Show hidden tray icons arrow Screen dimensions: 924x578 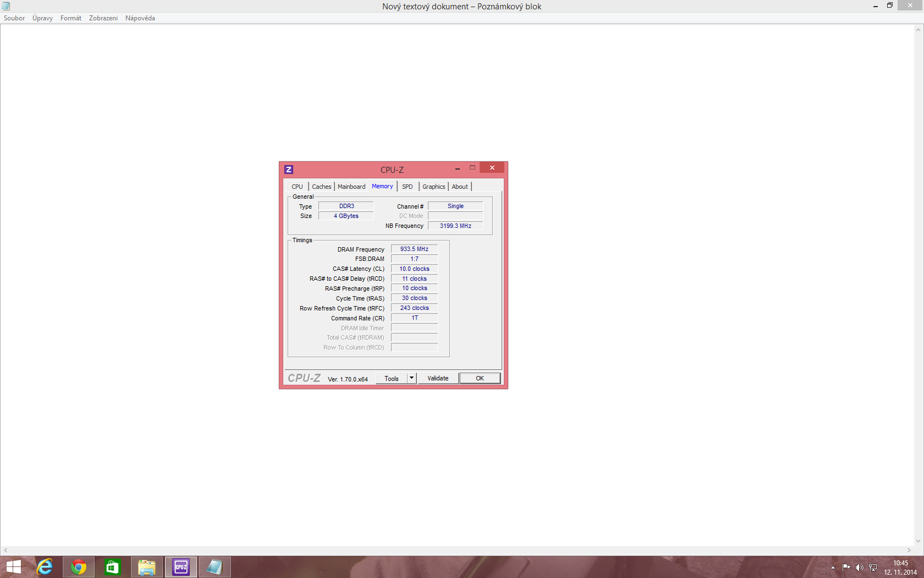pyautogui.click(x=833, y=568)
